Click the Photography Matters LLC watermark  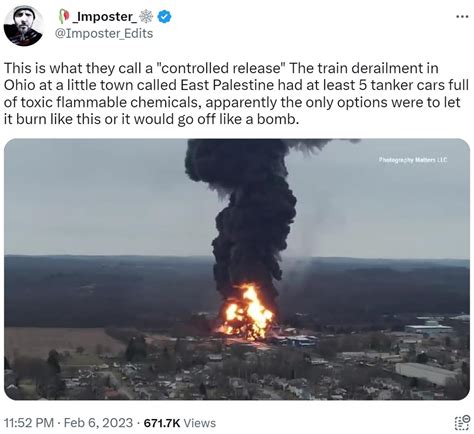[413, 160]
